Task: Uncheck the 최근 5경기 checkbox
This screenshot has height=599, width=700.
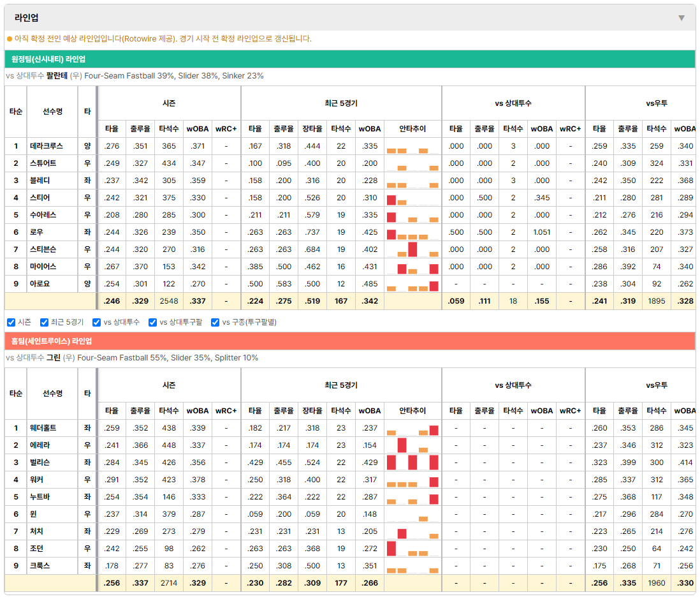Action: [44, 322]
